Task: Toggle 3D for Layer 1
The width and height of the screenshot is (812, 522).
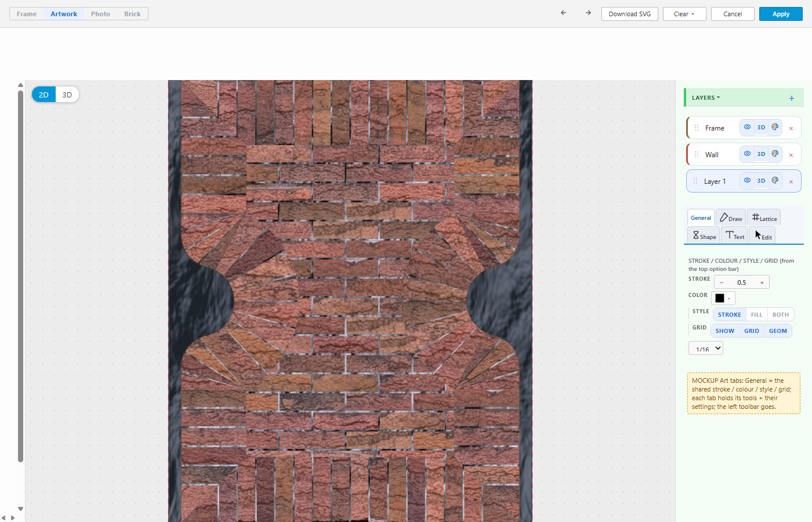Action: 761,180
